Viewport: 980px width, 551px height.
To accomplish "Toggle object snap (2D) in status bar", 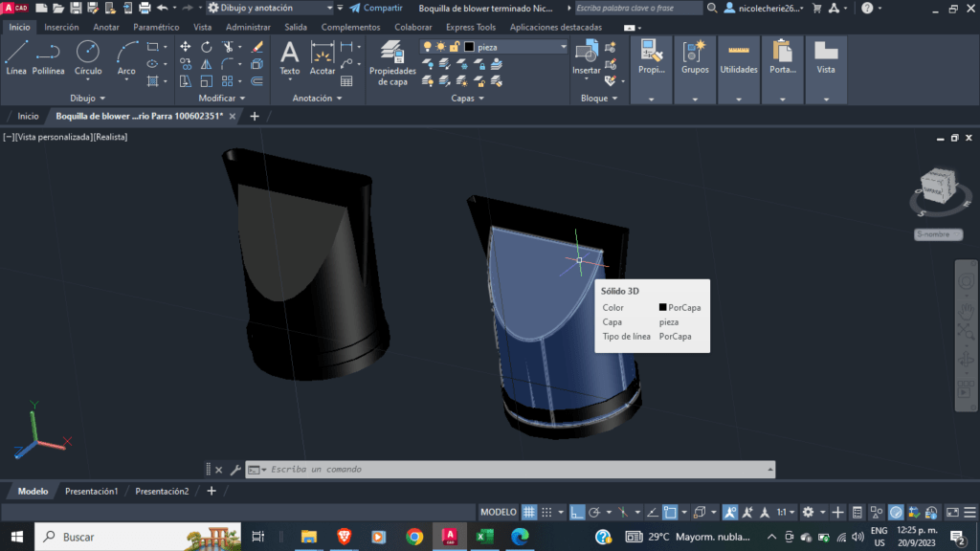I will (670, 513).
